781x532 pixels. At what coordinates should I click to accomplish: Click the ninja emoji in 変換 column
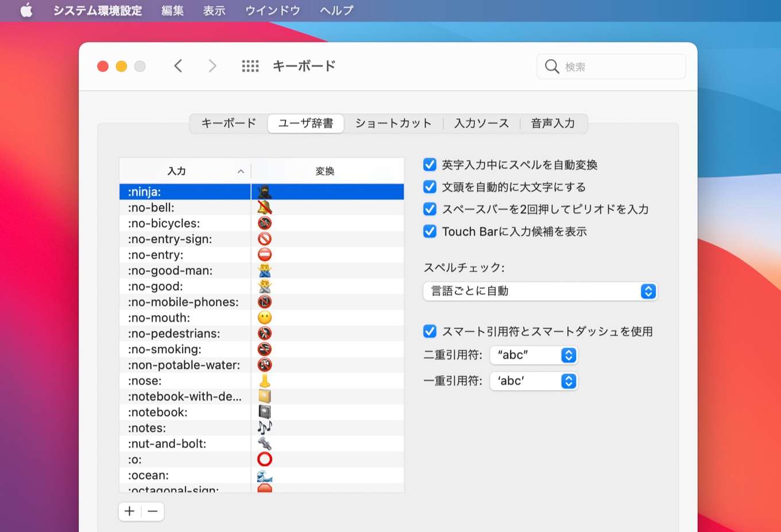coord(265,192)
